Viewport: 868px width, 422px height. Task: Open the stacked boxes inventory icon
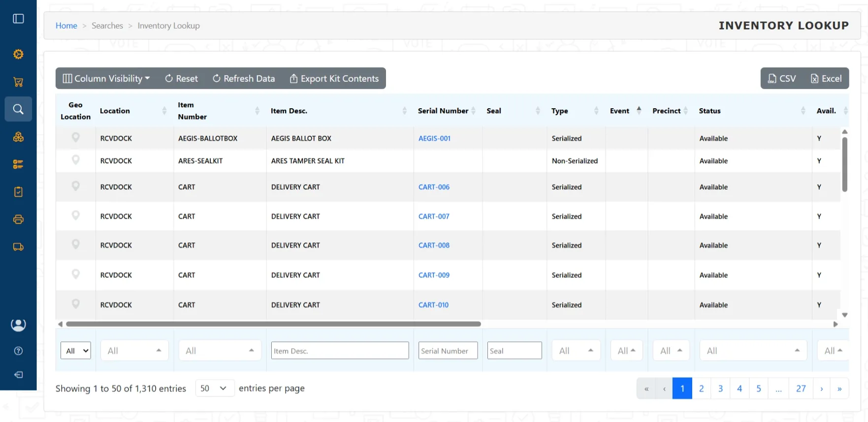pyautogui.click(x=18, y=137)
